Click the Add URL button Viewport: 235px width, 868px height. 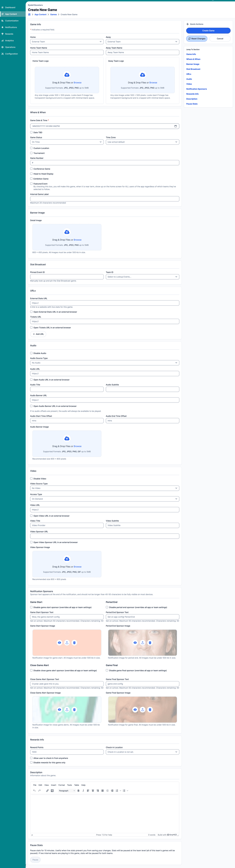[38, 334]
